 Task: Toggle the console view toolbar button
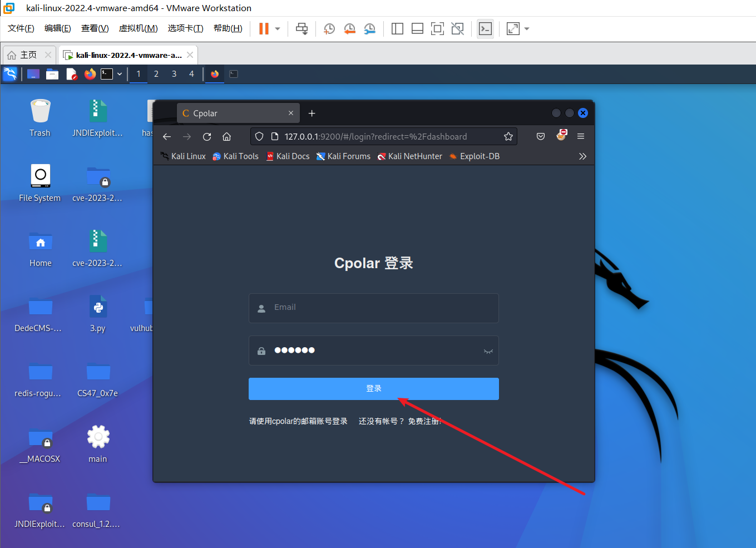click(485, 28)
